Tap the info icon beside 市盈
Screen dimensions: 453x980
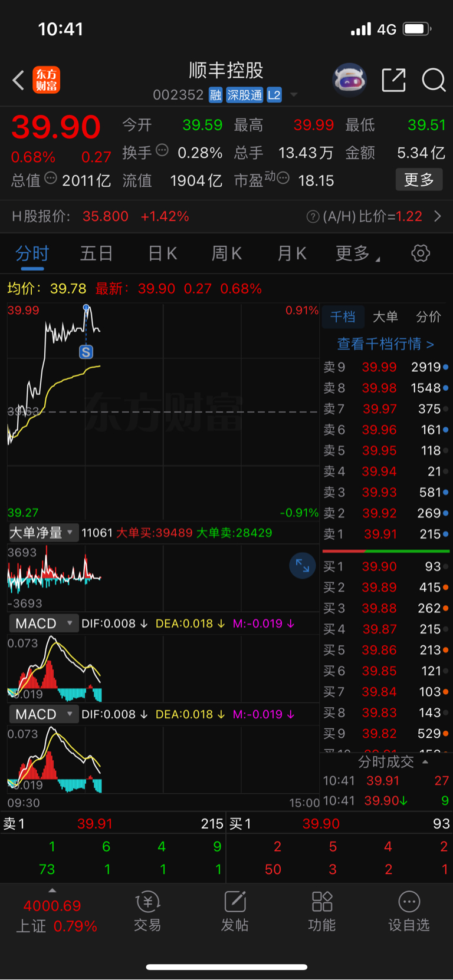tap(283, 178)
